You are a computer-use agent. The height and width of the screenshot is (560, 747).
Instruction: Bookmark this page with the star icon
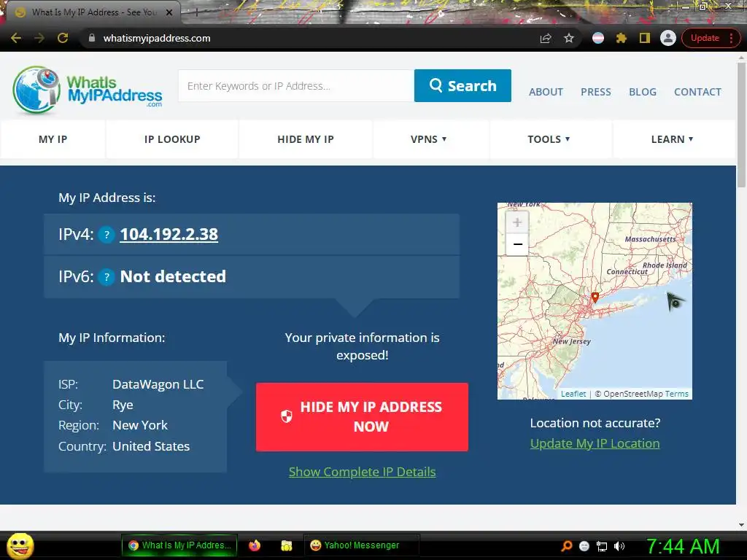pos(569,38)
